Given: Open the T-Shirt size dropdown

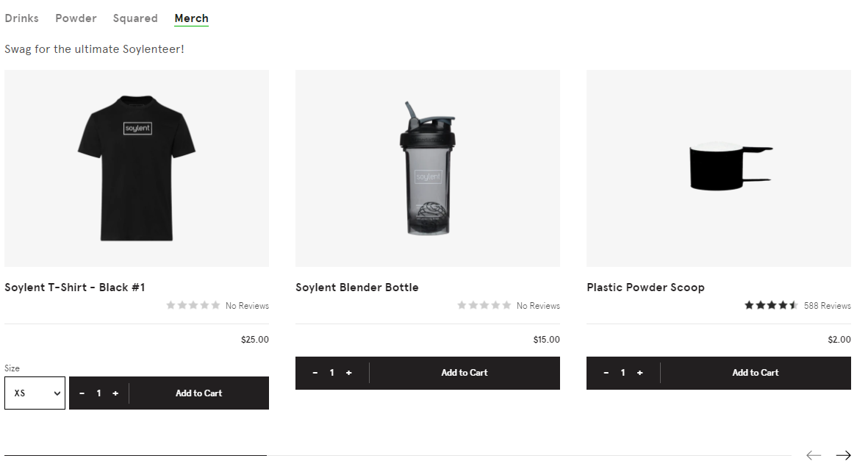Looking at the screenshot, I should pos(35,393).
